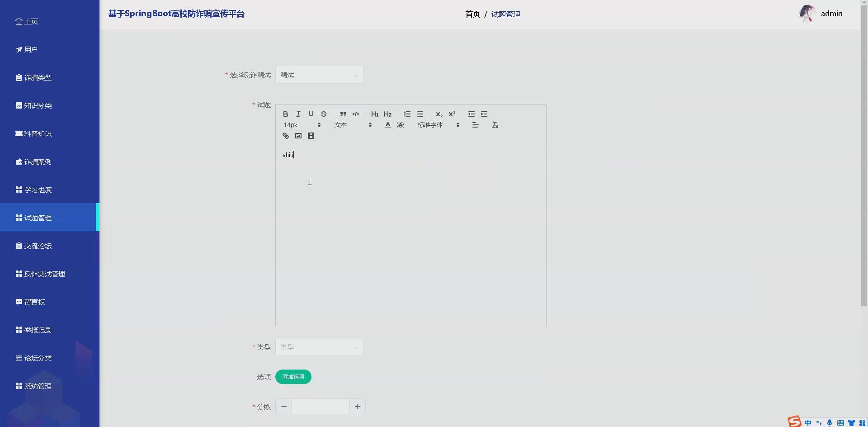Insert a hyperlink in the editor
Viewport: 868px width, 427px height.
coord(285,135)
